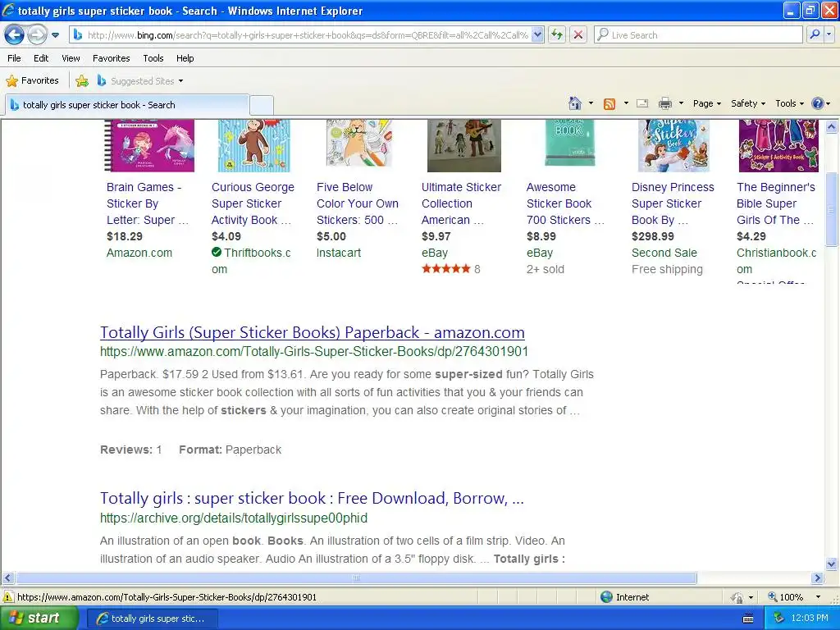Click the five-star rating on eBay listing

pyautogui.click(x=445, y=269)
